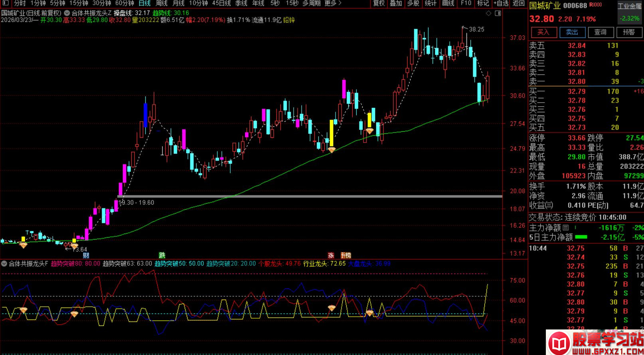Switch to 15分钟 period
Screen dimensions: 644x355
[x=79, y=3]
